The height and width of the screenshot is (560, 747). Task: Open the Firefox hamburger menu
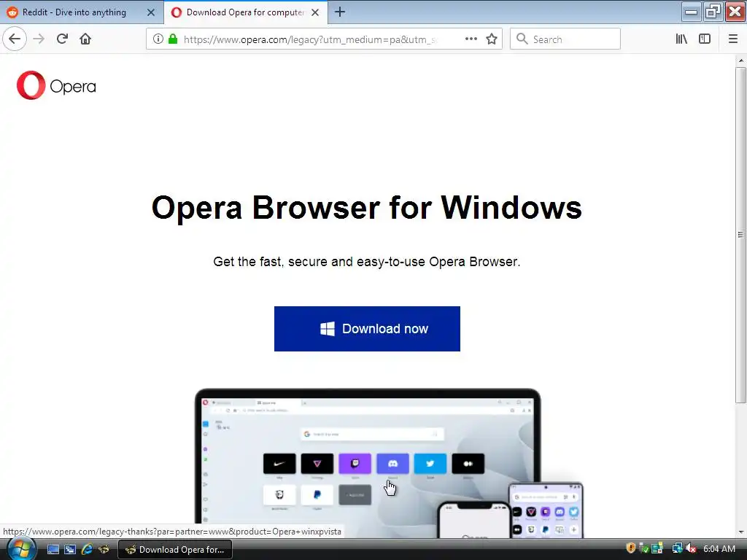coord(733,39)
